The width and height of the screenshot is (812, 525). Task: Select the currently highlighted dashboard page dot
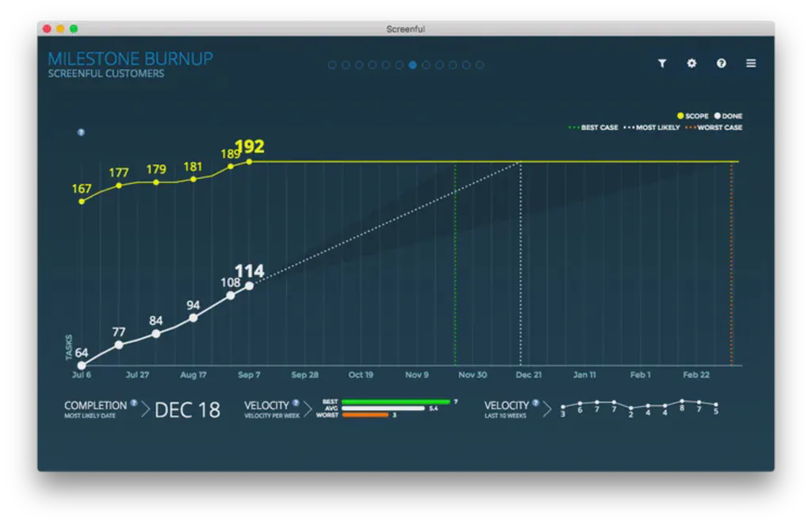(x=412, y=65)
